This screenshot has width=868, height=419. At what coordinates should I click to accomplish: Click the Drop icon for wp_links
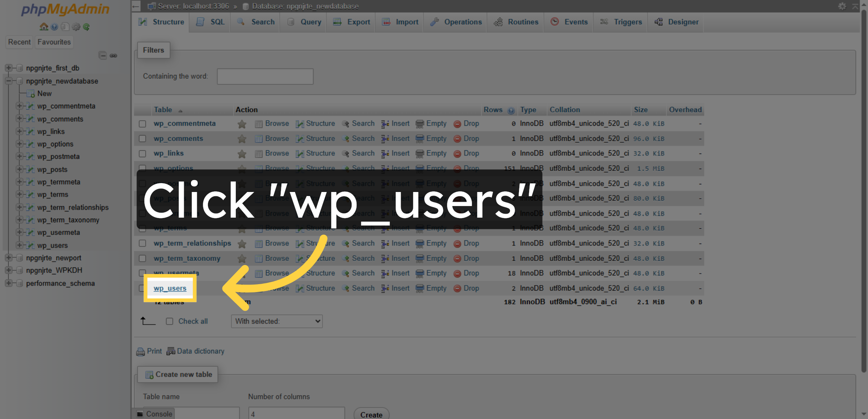[x=457, y=154]
